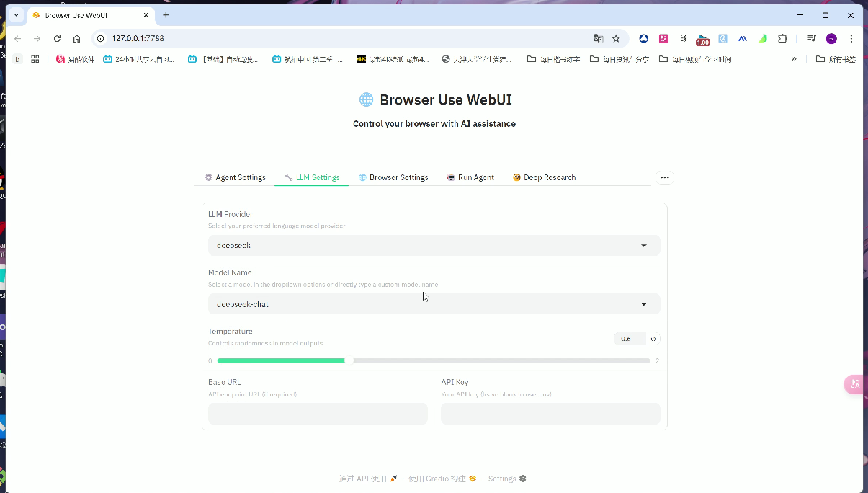Click 'Control your browser with AI assistance' text
868x493 pixels.
434,124
